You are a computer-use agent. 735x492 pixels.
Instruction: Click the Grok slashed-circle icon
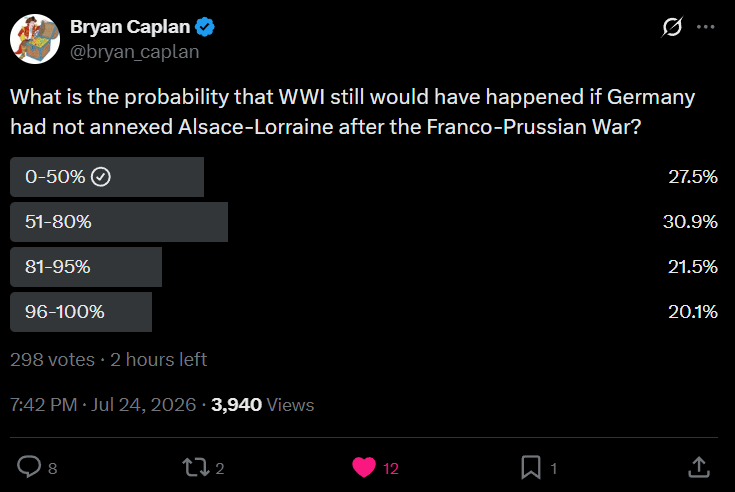[672, 27]
